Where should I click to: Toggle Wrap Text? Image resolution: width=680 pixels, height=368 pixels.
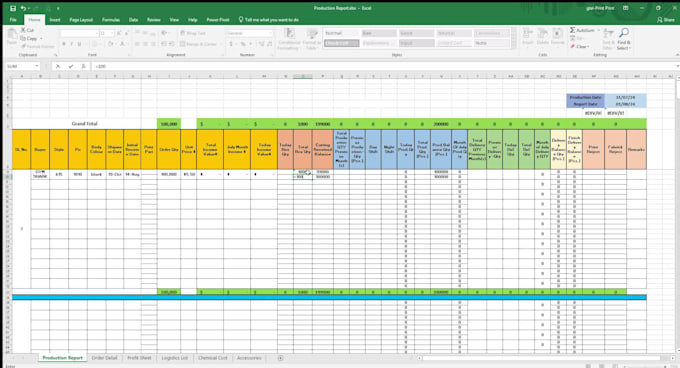[x=193, y=33]
